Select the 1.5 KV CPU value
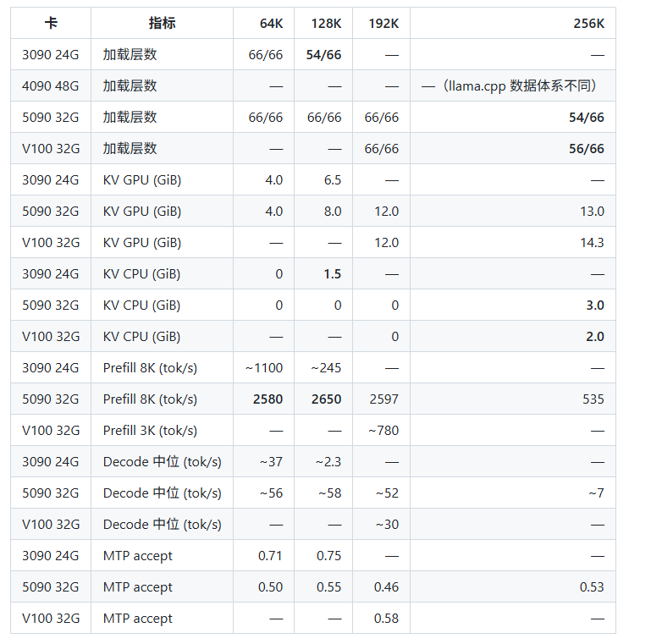This screenshot has height=644, width=651. click(333, 274)
